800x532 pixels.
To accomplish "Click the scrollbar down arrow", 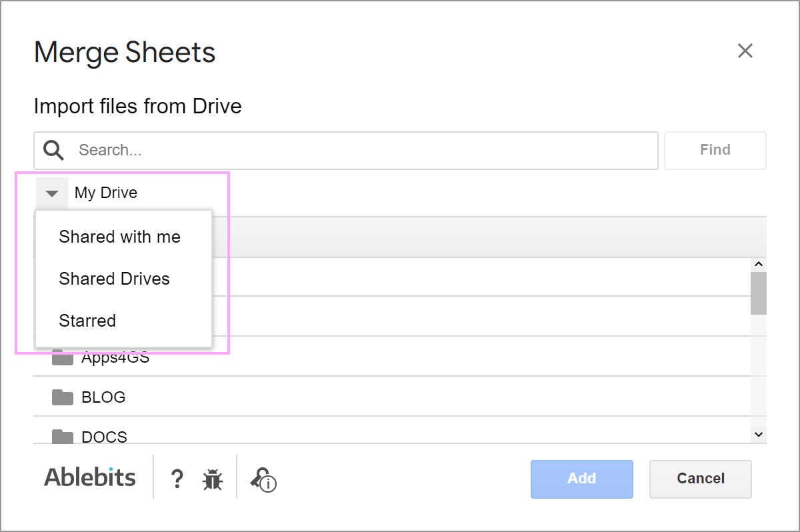I will tap(758, 434).
